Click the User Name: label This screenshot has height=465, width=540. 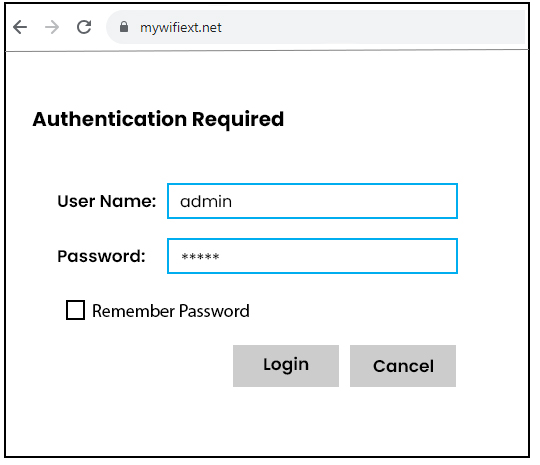tap(107, 201)
